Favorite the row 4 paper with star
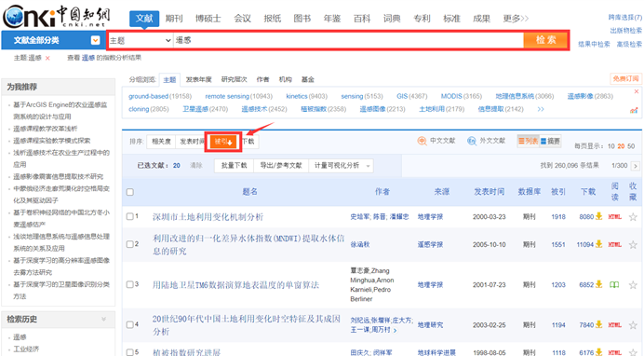 pos(633,324)
